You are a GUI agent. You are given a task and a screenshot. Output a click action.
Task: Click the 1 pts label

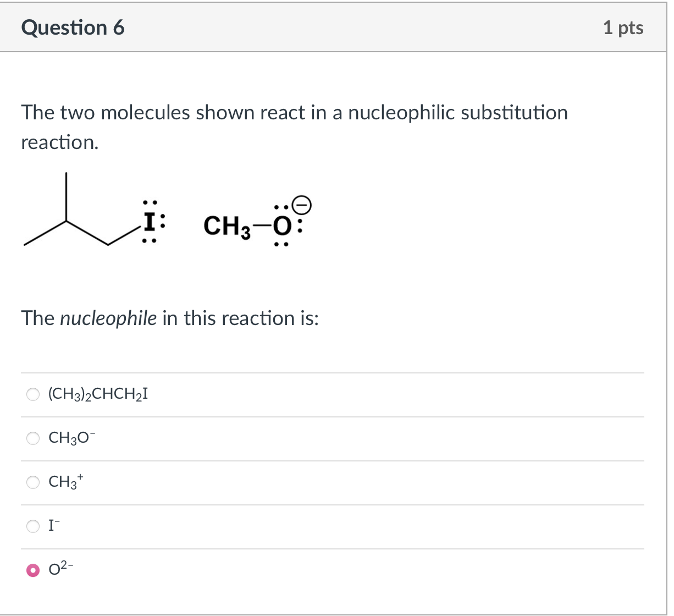pyautogui.click(x=623, y=28)
